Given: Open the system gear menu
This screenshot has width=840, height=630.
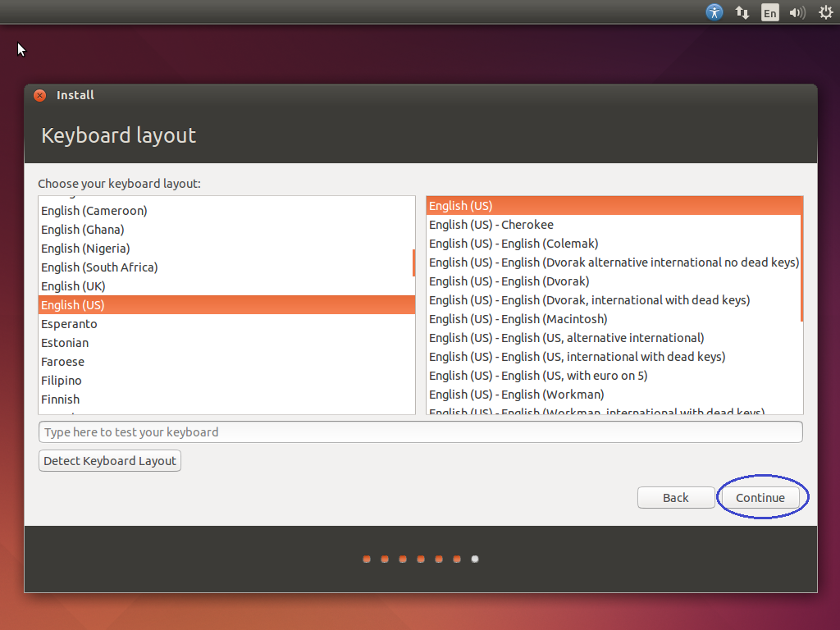Looking at the screenshot, I should (x=826, y=12).
